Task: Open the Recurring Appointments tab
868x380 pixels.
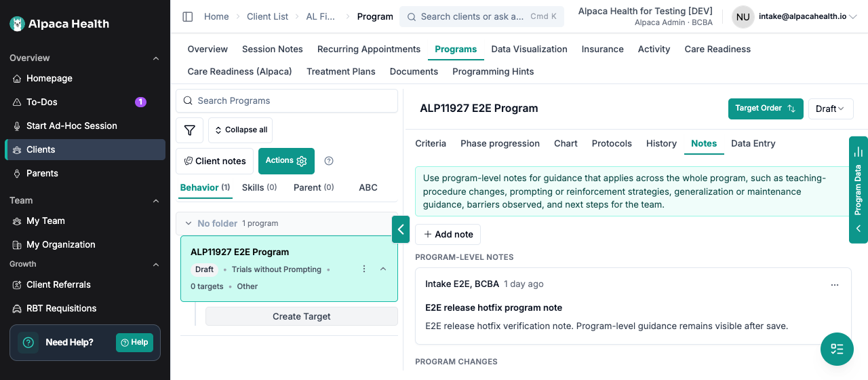Action: point(369,50)
